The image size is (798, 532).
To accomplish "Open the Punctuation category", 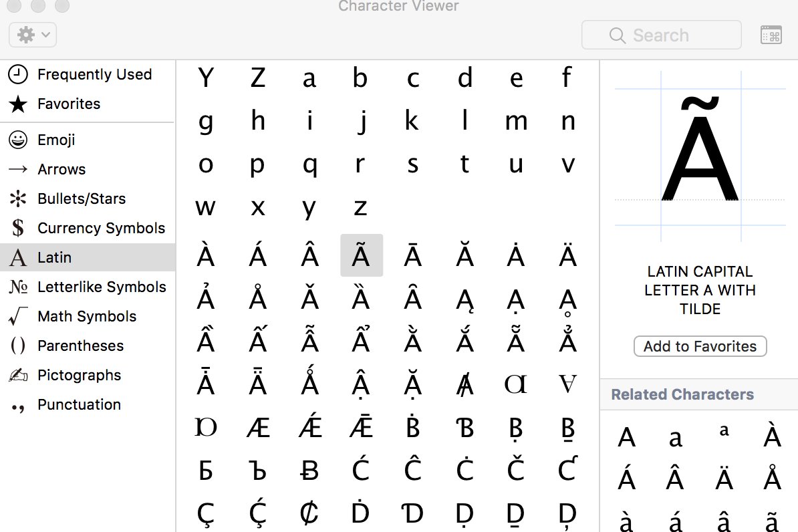I will pyautogui.click(x=88, y=405).
